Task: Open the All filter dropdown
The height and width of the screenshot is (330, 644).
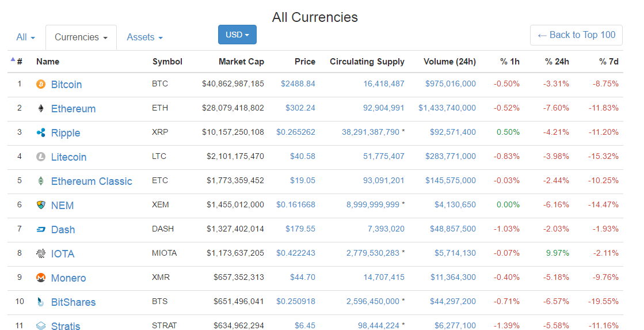Action: pyautogui.click(x=25, y=37)
